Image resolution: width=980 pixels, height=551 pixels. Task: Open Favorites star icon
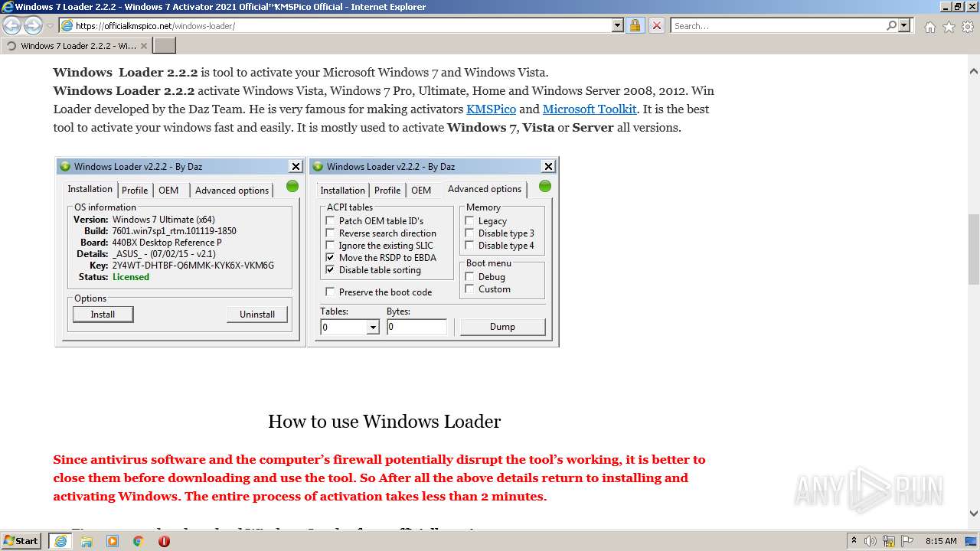[949, 27]
